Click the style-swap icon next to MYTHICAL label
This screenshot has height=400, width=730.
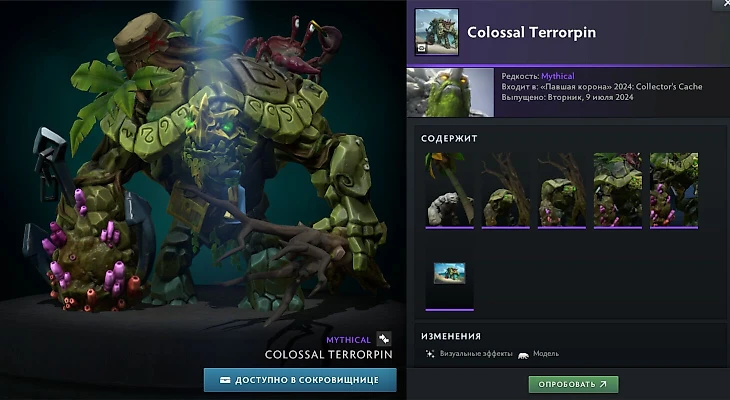[384, 339]
